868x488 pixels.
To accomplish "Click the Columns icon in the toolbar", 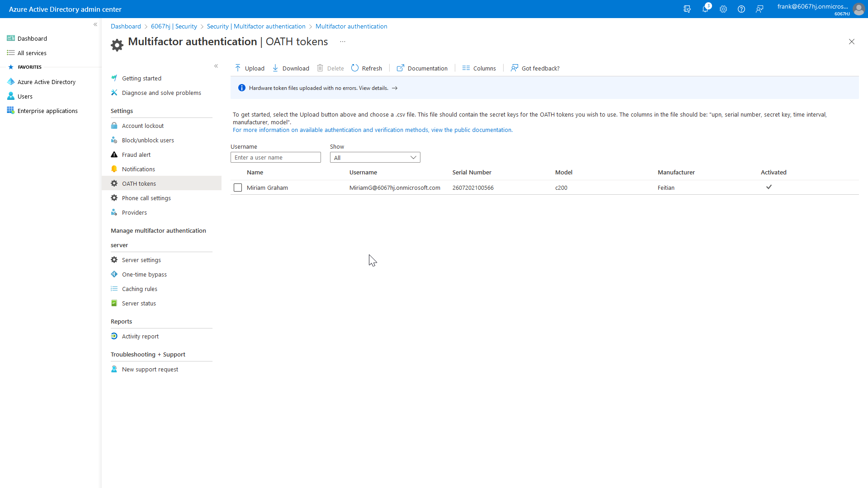I will tap(467, 68).
